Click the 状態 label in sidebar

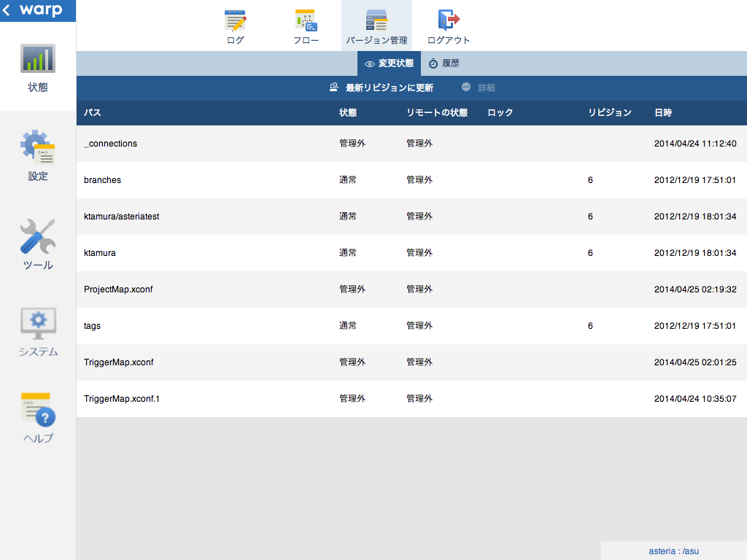38,87
